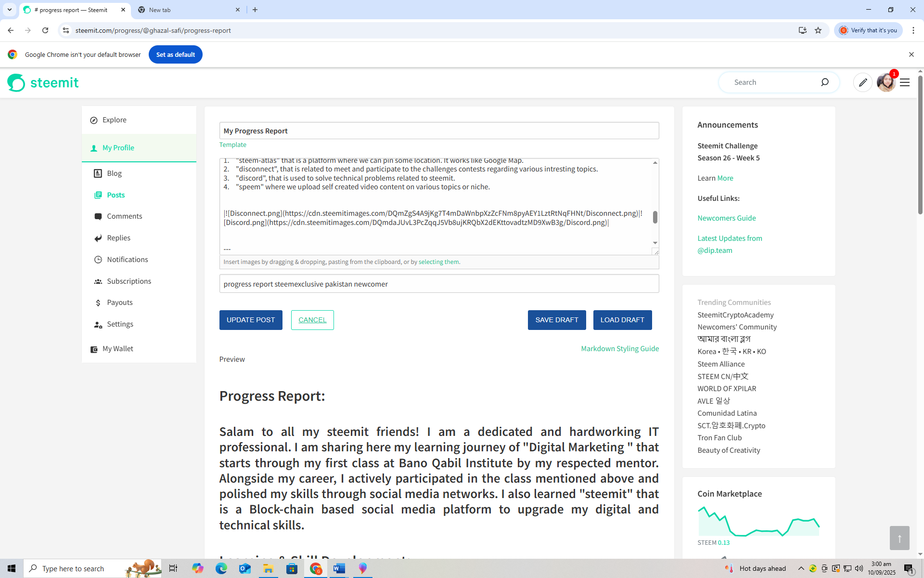Open the Posts sidebar item

115,195
